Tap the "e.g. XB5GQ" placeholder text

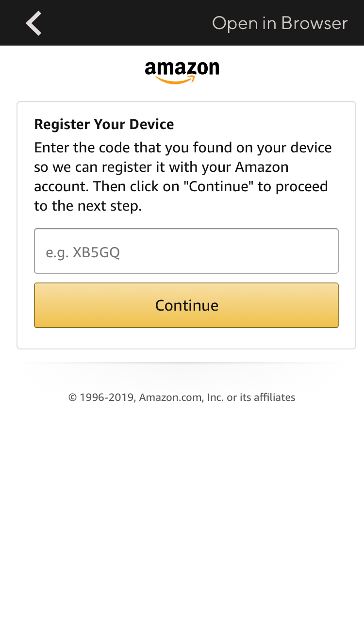83,252
